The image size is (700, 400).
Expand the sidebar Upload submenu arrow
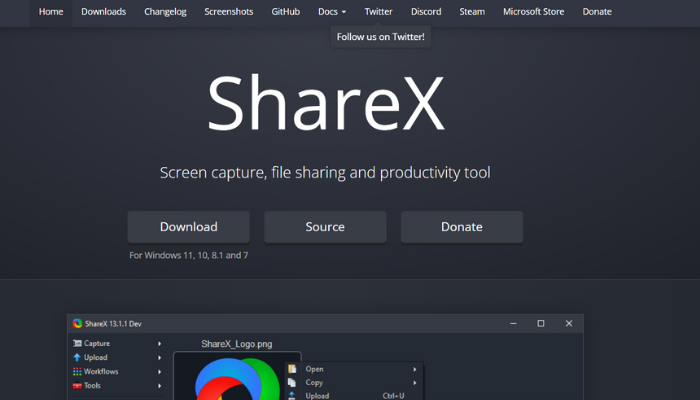[x=159, y=358]
